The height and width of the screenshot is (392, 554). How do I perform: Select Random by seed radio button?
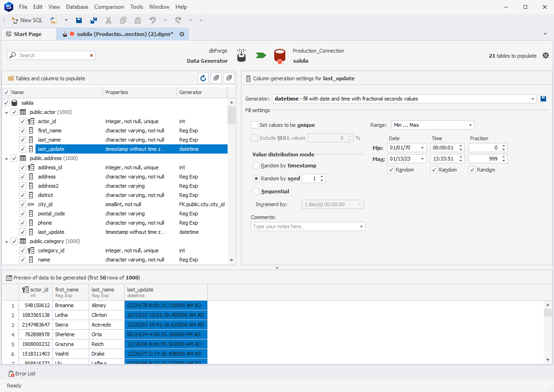[x=256, y=178]
